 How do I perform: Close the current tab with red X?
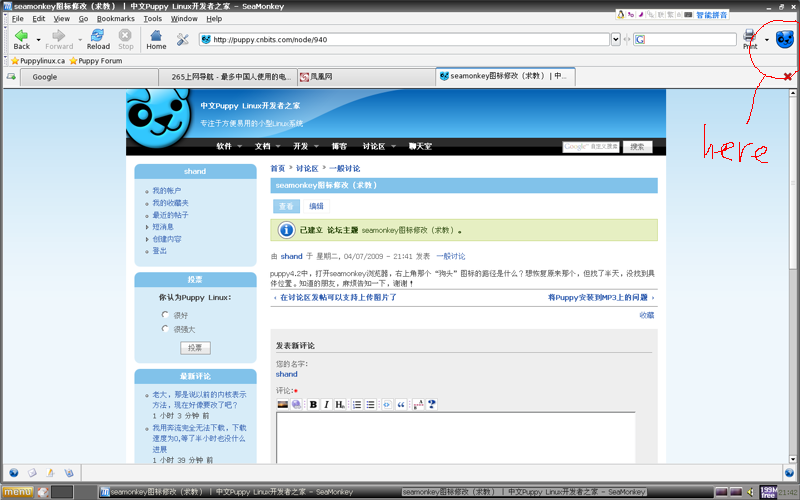point(788,77)
